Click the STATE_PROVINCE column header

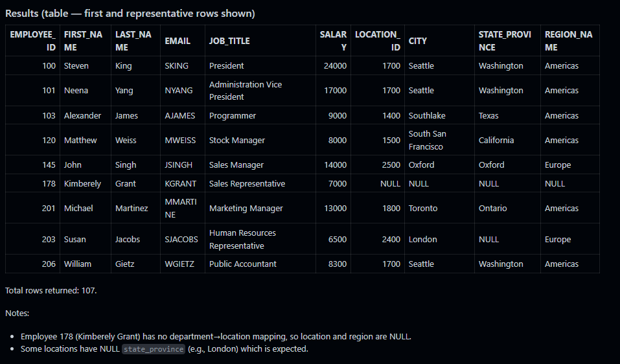[x=505, y=41]
